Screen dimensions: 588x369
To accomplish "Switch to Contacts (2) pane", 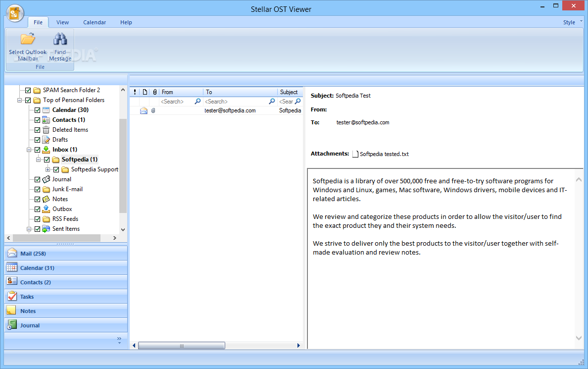I will [x=66, y=282].
